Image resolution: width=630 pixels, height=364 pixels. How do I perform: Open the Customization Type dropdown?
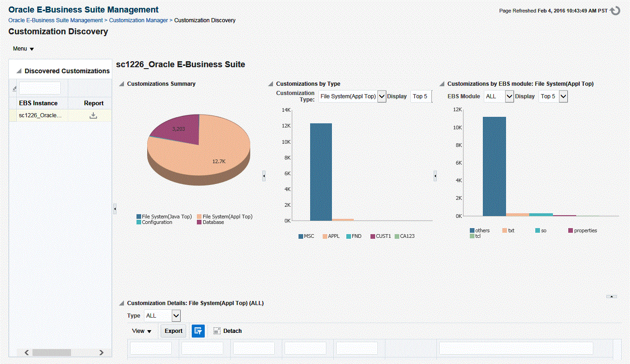click(382, 96)
